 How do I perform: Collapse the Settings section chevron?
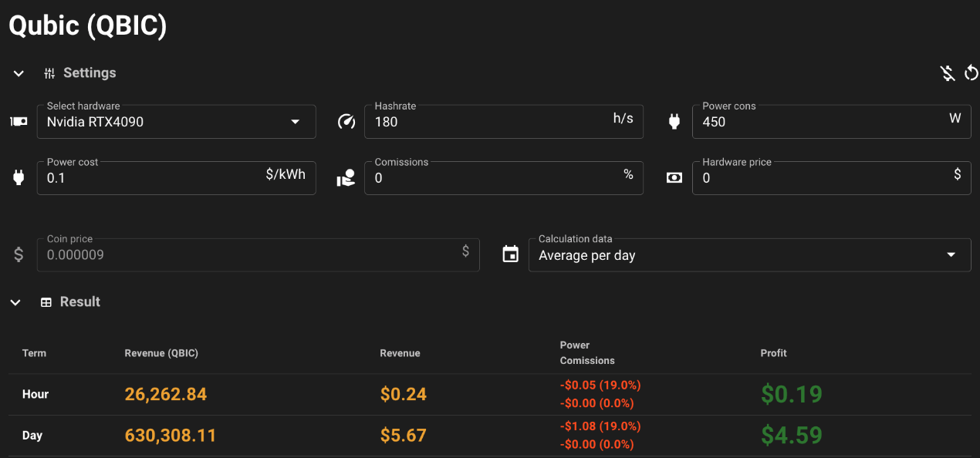(19, 73)
